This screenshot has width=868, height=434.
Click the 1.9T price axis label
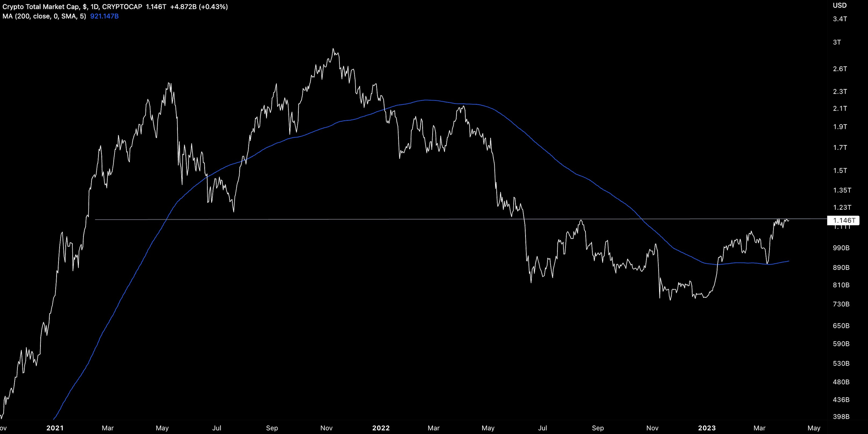pos(840,126)
